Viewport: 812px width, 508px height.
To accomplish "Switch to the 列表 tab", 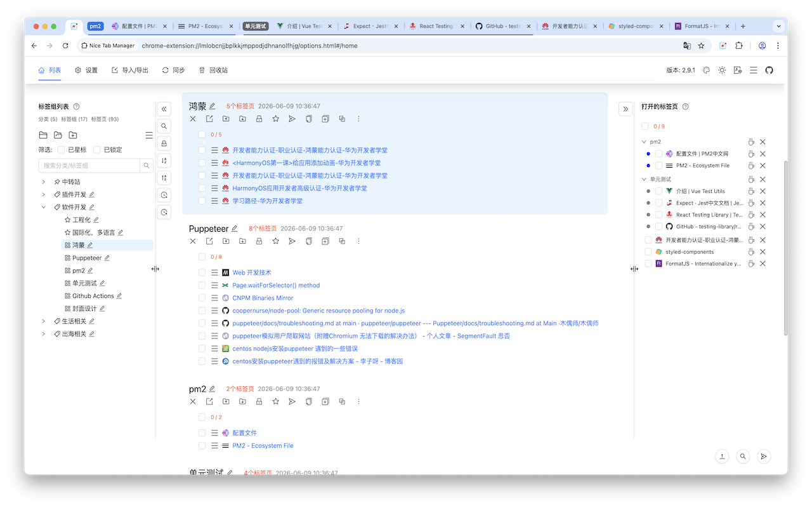I will pos(49,70).
